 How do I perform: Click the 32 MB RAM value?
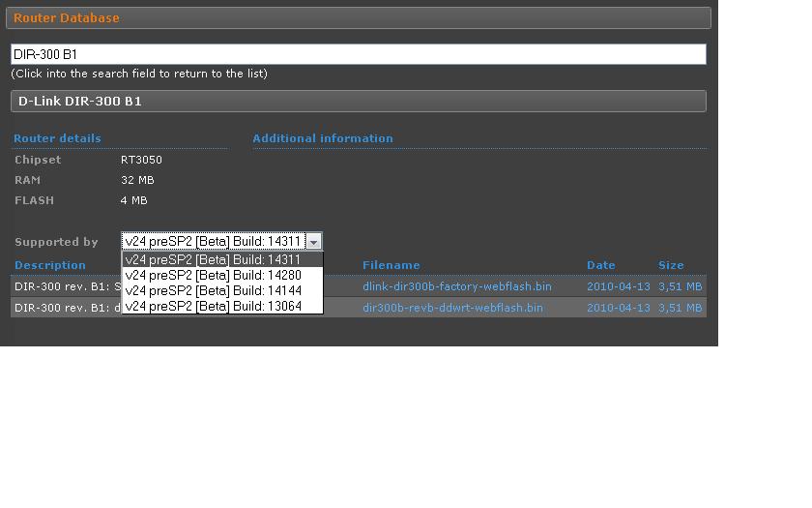point(137,180)
